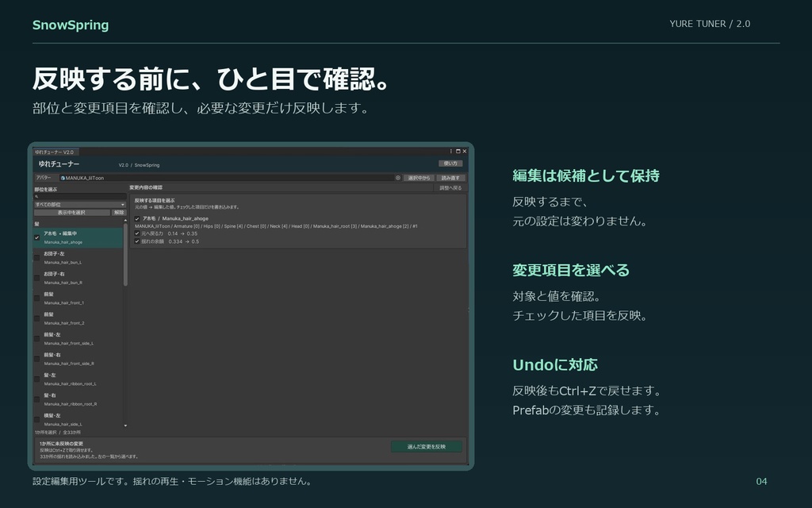Open the すべての部位 filter dropdown
This screenshot has height=508, width=812.
tap(80, 205)
